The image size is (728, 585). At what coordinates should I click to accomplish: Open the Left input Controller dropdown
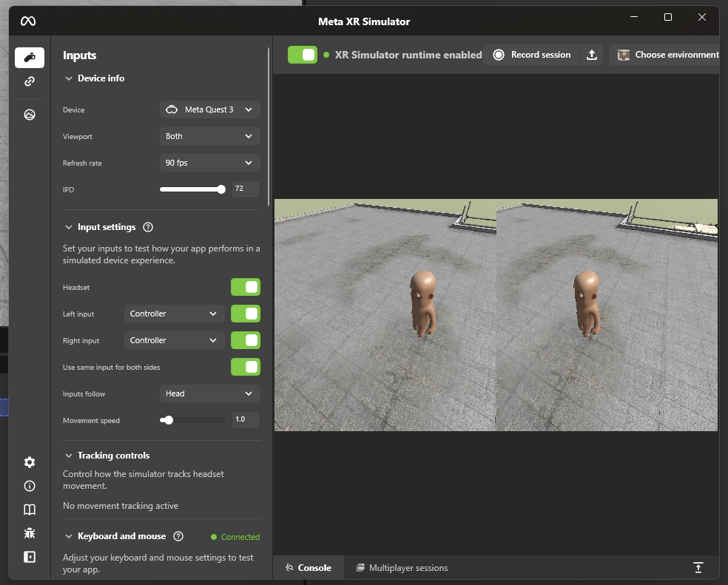point(174,314)
